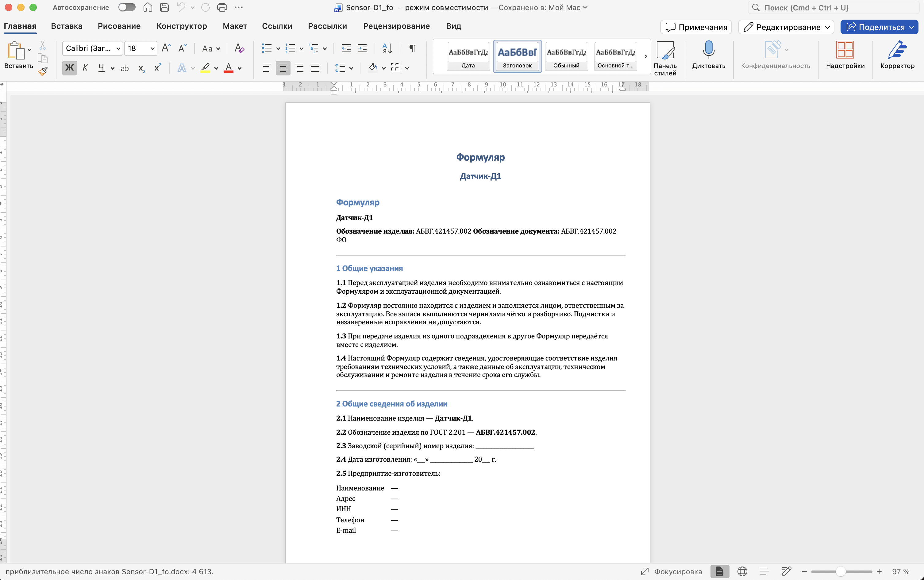
Task: Open the Примечания comments pane
Action: pyautogui.click(x=696, y=27)
